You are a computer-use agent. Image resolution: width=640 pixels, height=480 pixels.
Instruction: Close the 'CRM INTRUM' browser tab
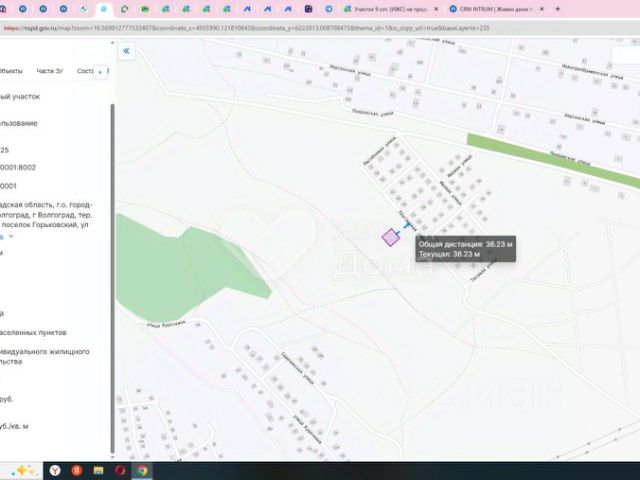[542, 9]
